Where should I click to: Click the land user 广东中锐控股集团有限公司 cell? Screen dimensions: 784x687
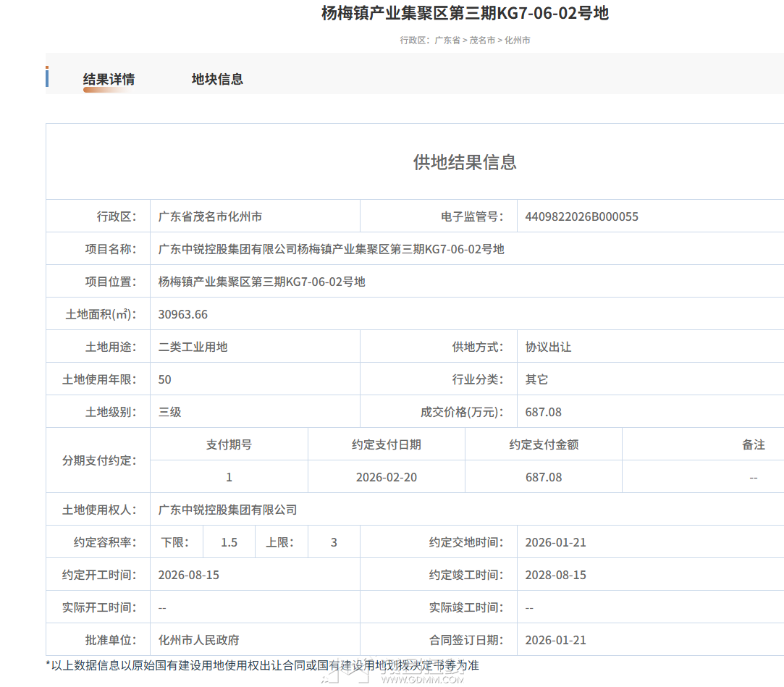click(x=228, y=510)
